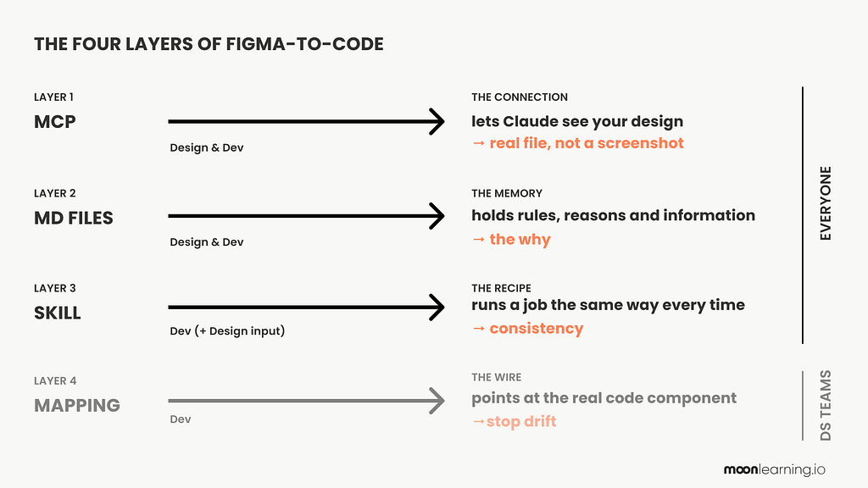Click 'holds rules, reasons and information' text
The height and width of the screenshot is (488, 868).
click(614, 215)
